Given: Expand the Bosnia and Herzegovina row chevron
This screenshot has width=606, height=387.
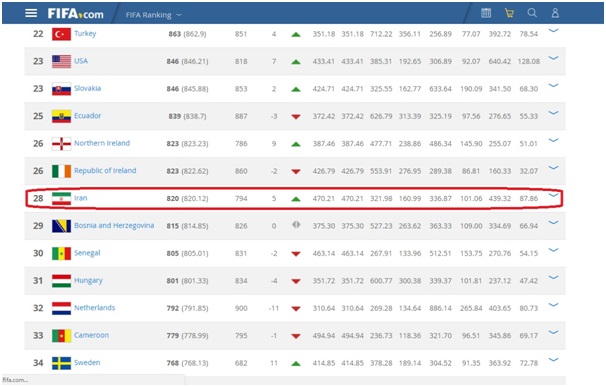Looking at the screenshot, I should pyautogui.click(x=554, y=223).
